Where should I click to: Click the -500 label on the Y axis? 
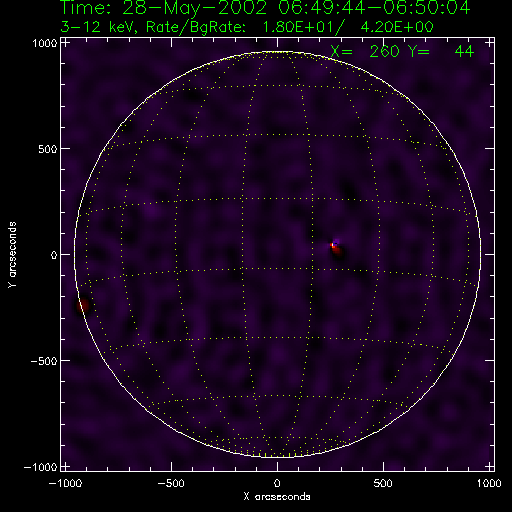click(44, 361)
